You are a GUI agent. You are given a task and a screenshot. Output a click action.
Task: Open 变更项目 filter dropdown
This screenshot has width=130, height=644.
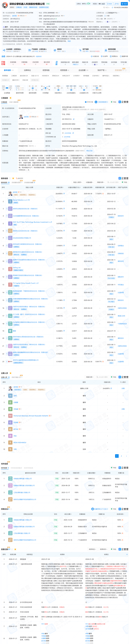92,549
